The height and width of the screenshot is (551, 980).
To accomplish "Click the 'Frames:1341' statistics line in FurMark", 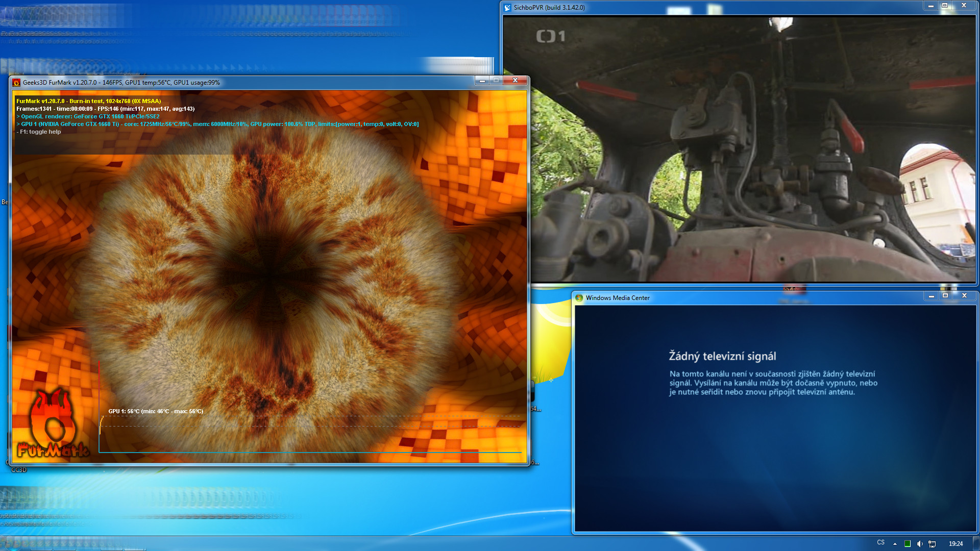I will (x=105, y=109).
